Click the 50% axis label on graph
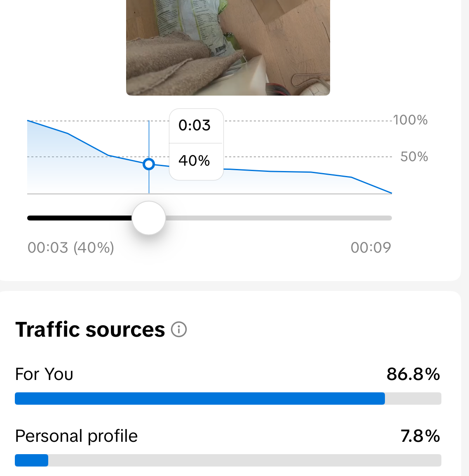 pos(414,157)
